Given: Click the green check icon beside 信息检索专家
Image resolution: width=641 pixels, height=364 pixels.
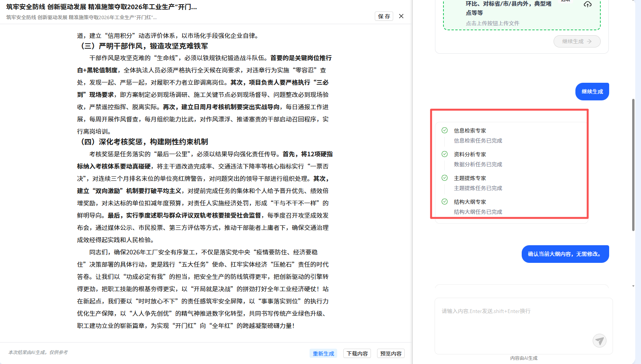Looking at the screenshot, I should (x=445, y=130).
